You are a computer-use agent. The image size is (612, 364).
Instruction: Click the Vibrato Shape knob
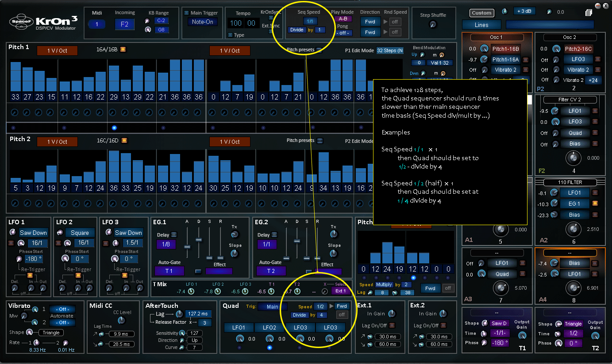click(29, 332)
